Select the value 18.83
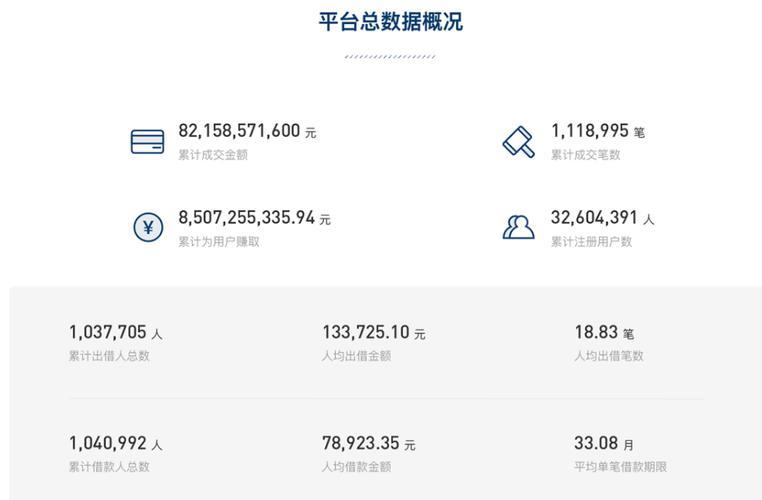This screenshot has width=762, height=500. pos(596,332)
